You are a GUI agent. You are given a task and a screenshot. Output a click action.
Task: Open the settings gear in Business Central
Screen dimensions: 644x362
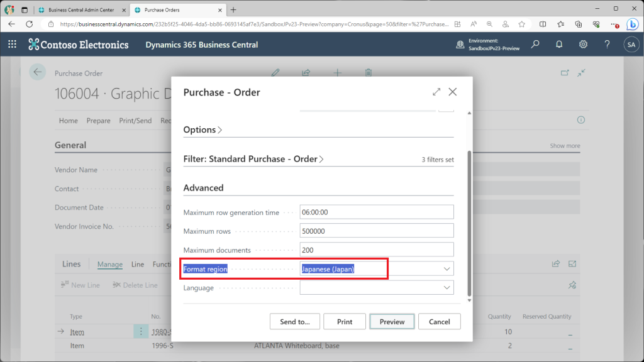point(583,45)
